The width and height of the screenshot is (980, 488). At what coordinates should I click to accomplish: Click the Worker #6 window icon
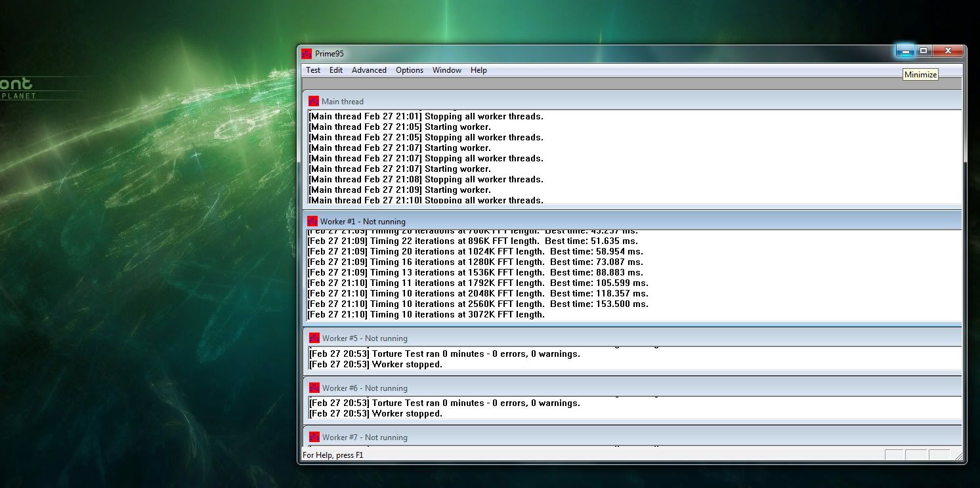coord(314,388)
